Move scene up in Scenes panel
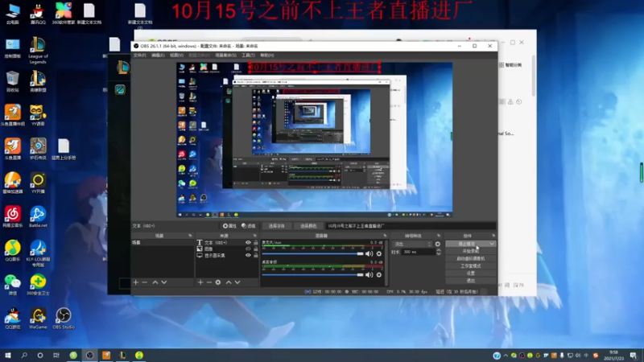 (x=155, y=282)
